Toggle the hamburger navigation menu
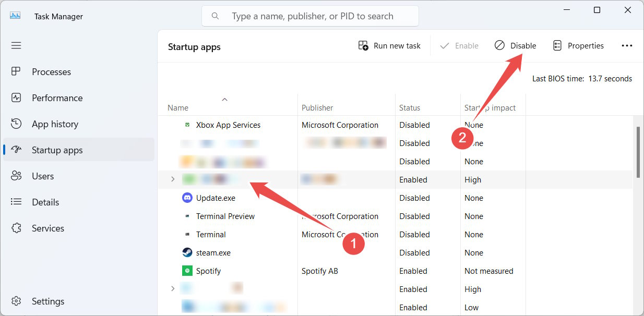Screen dimensions: 644x316 pos(16,45)
